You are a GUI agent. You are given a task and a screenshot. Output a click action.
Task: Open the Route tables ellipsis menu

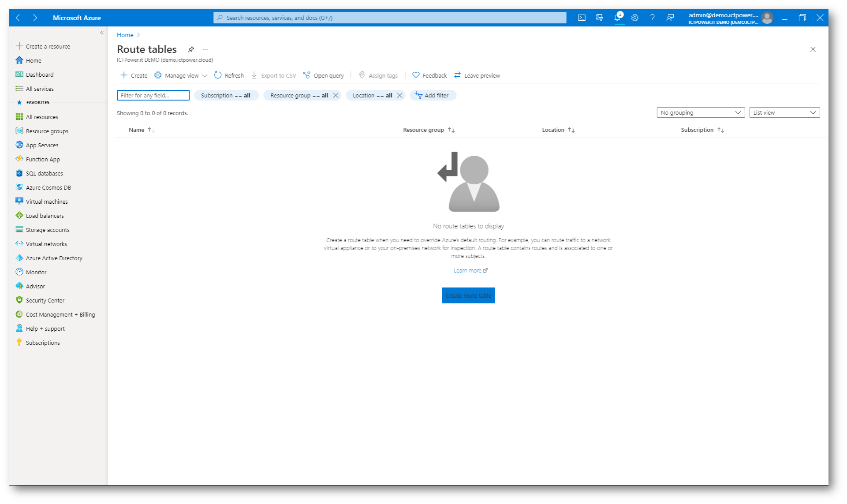(205, 49)
